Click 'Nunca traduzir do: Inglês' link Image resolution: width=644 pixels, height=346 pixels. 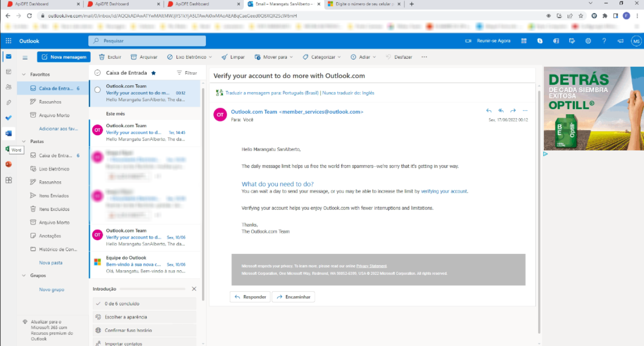(348, 93)
